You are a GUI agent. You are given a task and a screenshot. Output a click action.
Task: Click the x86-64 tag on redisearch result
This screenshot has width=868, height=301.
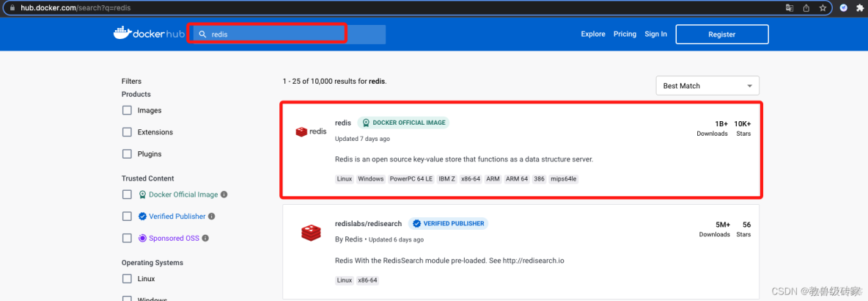[x=367, y=280]
